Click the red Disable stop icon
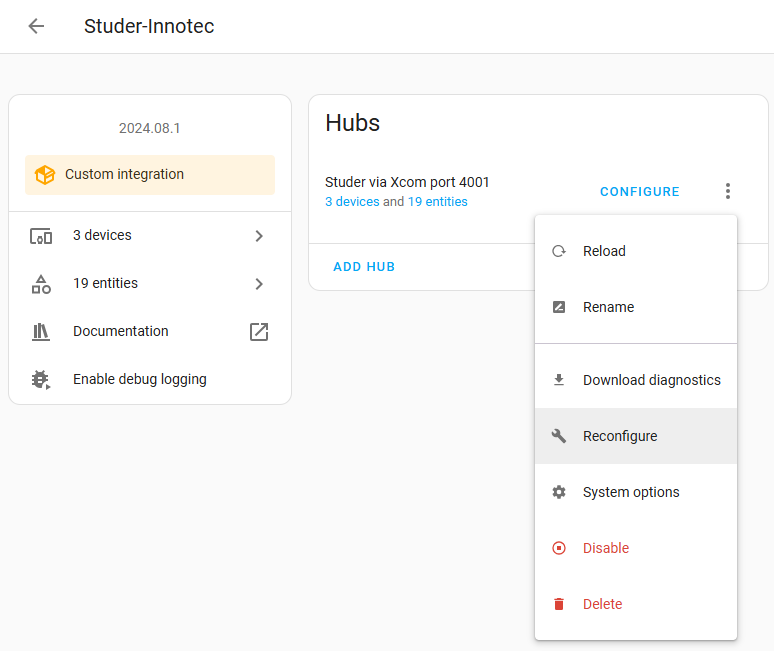The width and height of the screenshot is (774, 651). (x=559, y=548)
